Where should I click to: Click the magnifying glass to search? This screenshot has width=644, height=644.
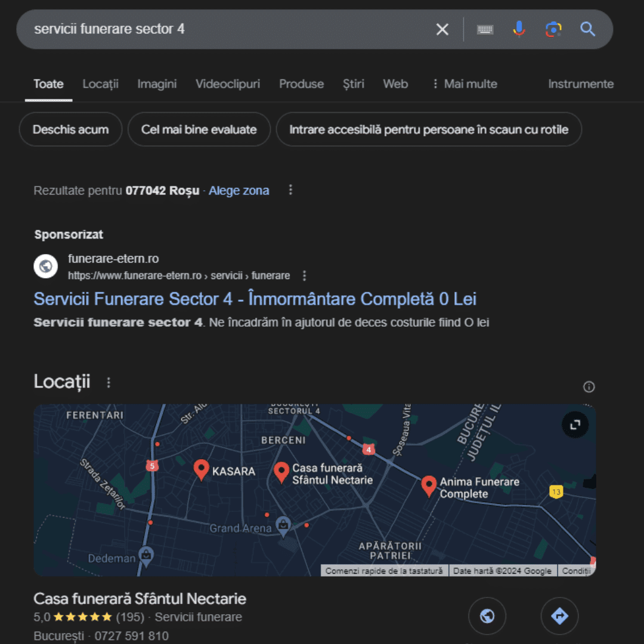click(x=587, y=29)
